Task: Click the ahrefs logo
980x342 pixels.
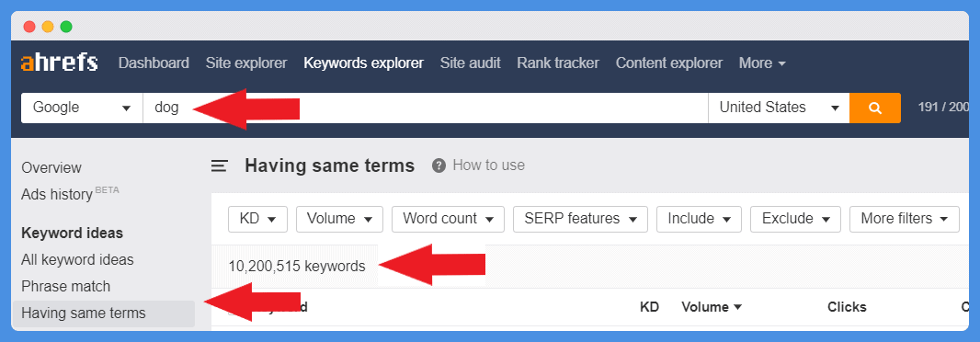Action: coord(60,63)
